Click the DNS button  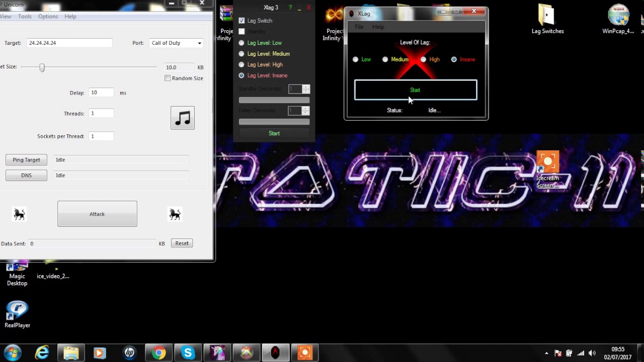[26, 175]
